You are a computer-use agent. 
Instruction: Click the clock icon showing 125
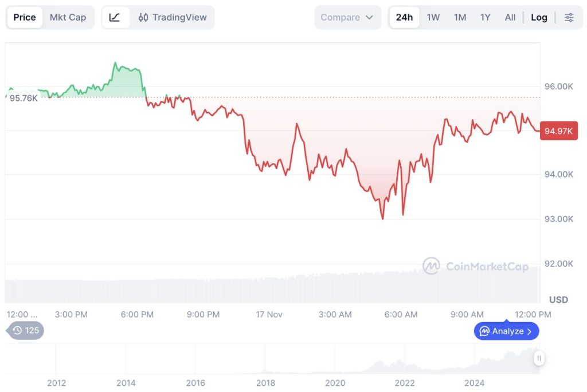pyautogui.click(x=25, y=331)
